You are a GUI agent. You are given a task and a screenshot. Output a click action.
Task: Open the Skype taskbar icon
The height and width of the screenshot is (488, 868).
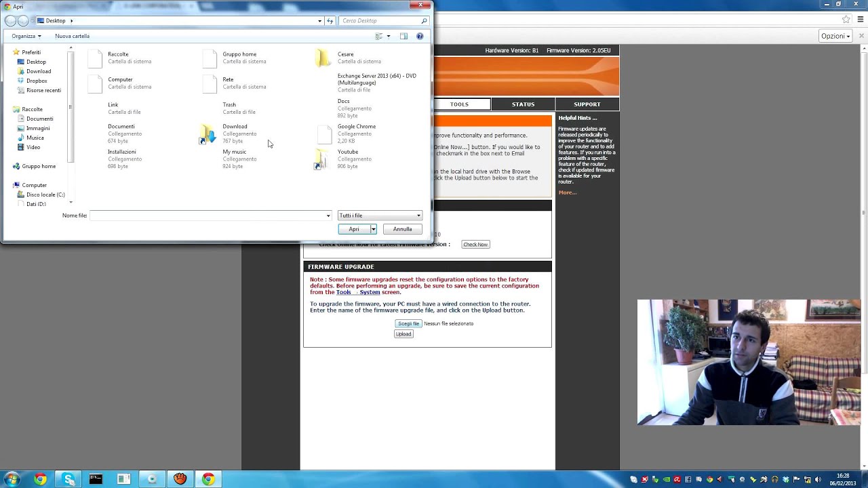click(68, 479)
